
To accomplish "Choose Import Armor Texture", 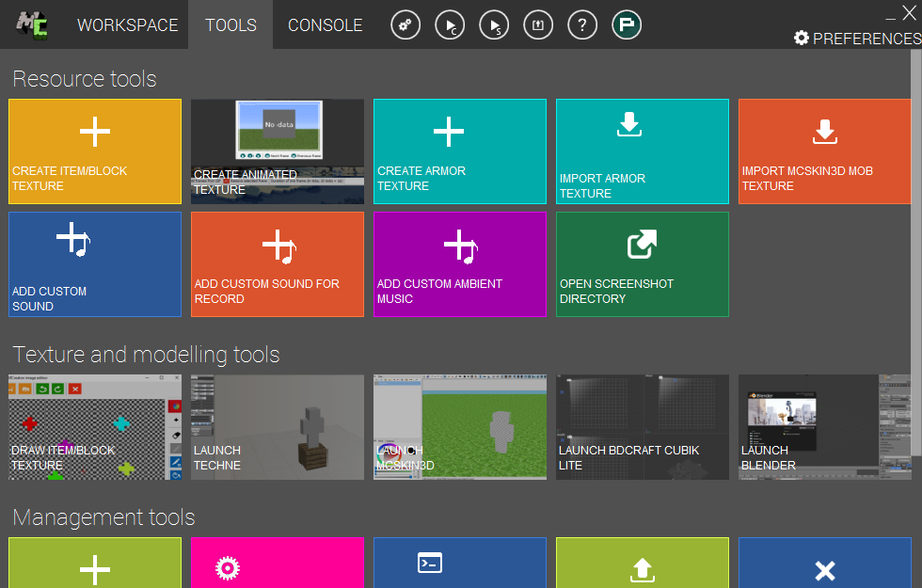I will coord(643,151).
